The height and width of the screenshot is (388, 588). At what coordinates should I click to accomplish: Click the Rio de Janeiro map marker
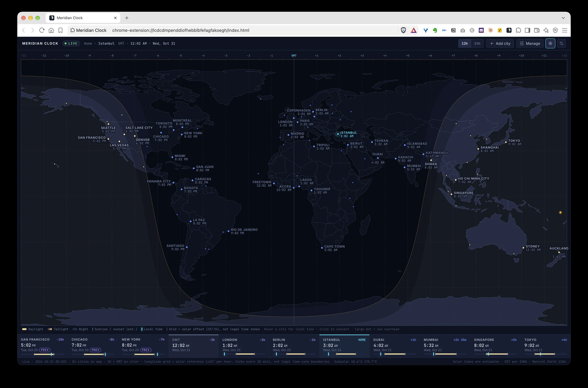(x=228, y=231)
